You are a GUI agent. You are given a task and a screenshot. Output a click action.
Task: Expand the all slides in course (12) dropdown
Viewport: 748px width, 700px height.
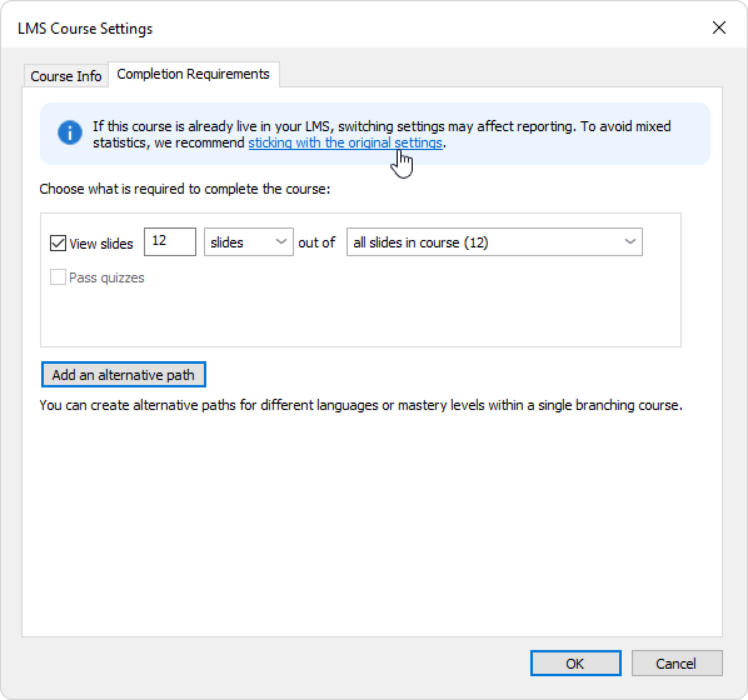point(494,242)
